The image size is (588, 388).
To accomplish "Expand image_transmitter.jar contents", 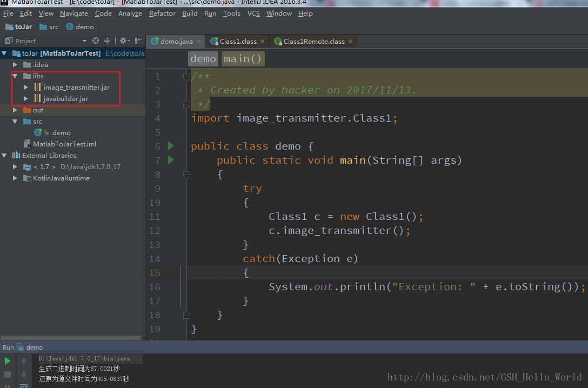I will 26,88.
